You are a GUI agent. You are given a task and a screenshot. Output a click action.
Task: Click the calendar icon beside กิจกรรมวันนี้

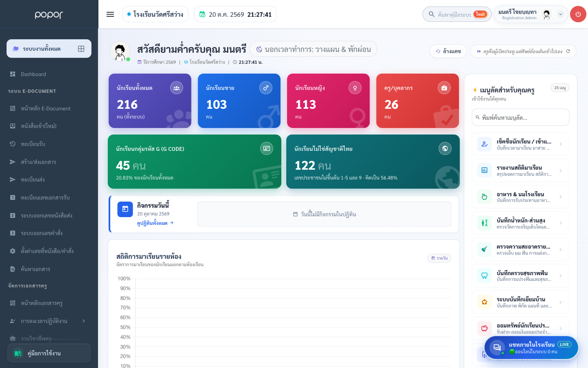point(125,209)
